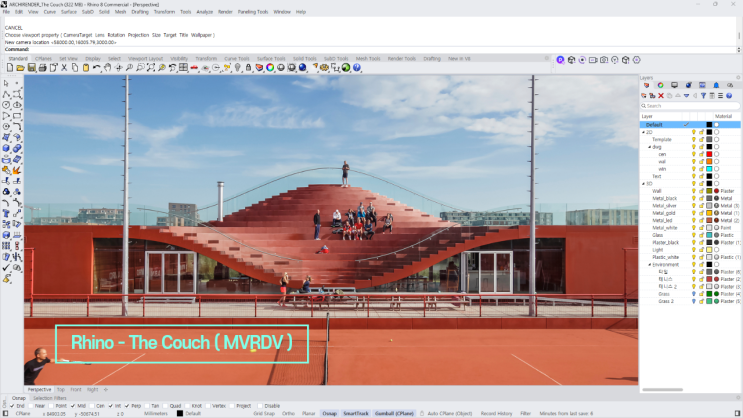Click the gear Options icon in Standard toolbar
Viewport: 743px width, 418px height.
click(x=325, y=68)
